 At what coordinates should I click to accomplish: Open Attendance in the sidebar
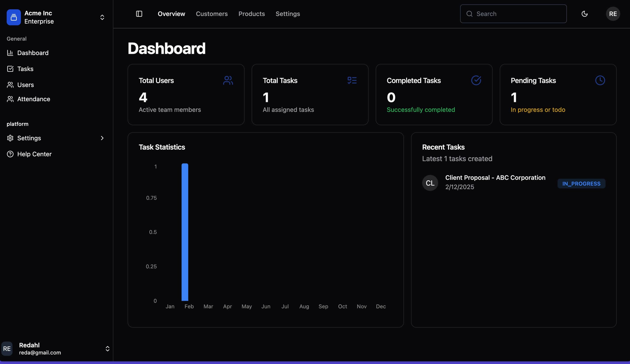tap(34, 99)
